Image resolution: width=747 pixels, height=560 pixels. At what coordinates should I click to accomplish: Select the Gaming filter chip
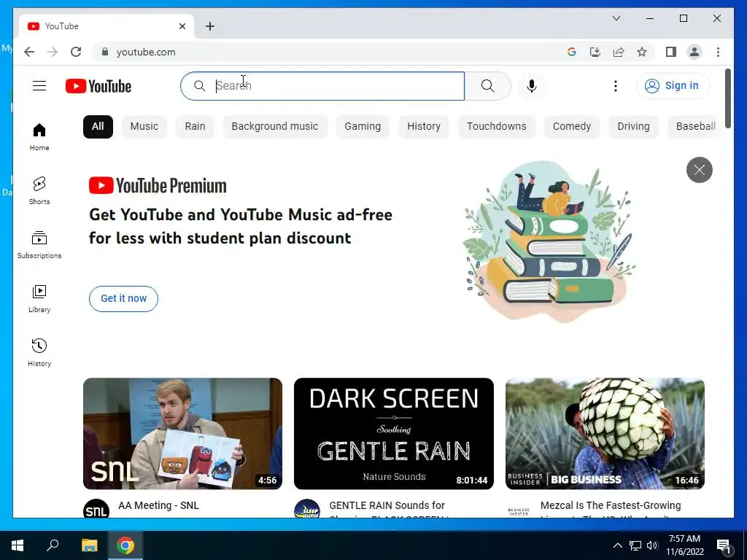[363, 126]
